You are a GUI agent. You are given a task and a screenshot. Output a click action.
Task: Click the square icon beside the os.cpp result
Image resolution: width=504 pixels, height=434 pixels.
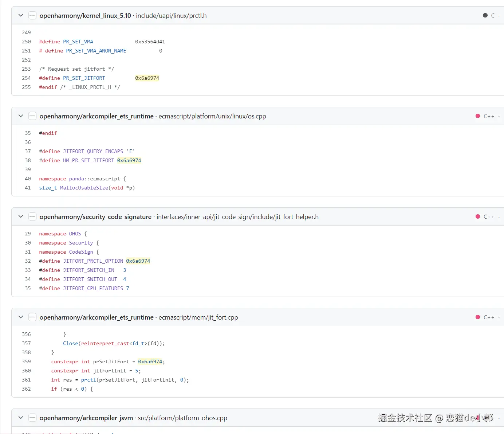[32, 116]
